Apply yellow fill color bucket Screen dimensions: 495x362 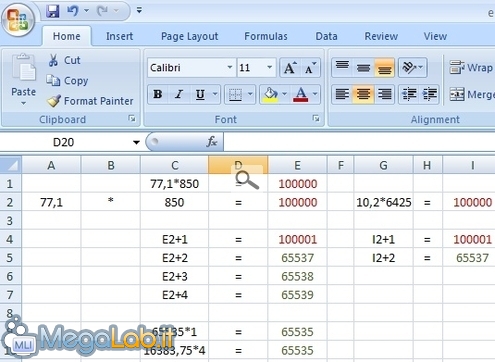pyautogui.click(x=270, y=94)
